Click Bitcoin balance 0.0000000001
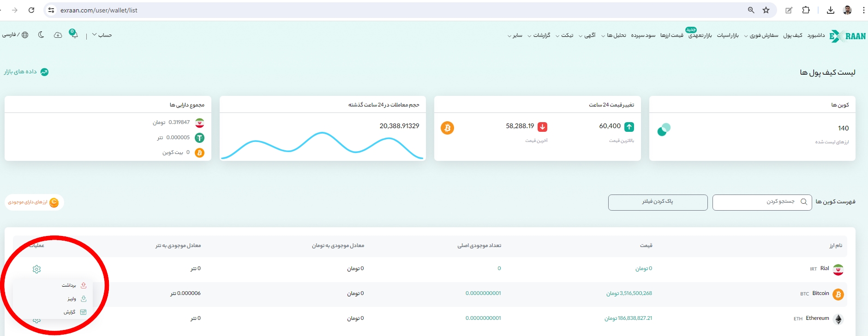 483,293
